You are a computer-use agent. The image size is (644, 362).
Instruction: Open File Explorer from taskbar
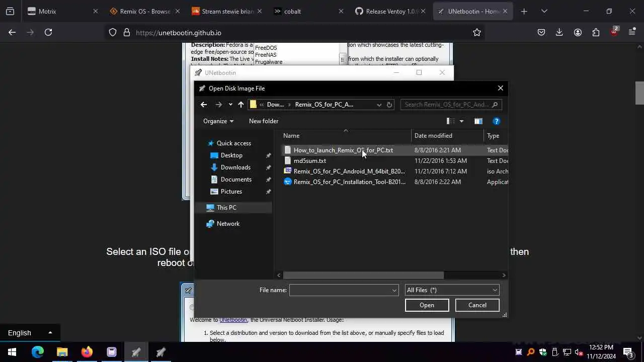[62, 352]
